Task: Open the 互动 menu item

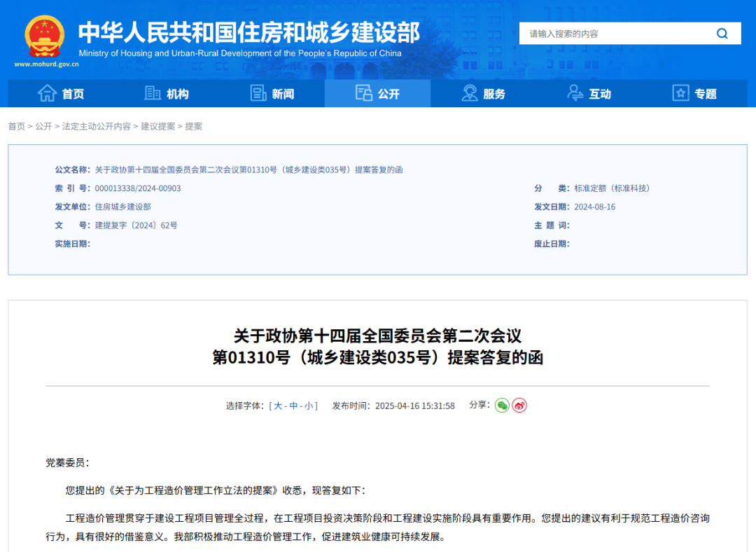Action: pyautogui.click(x=589, y=93)
